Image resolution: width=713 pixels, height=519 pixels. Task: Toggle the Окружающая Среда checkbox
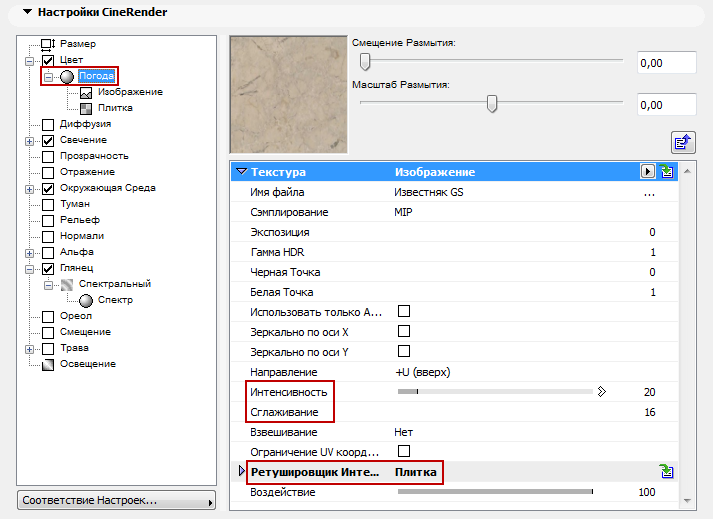48,188
